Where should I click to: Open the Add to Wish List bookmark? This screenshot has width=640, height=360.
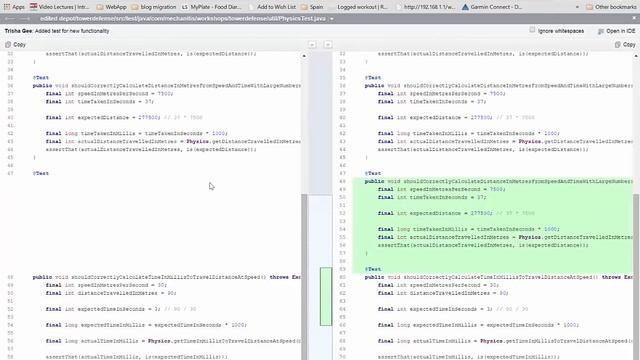[272, 7]
